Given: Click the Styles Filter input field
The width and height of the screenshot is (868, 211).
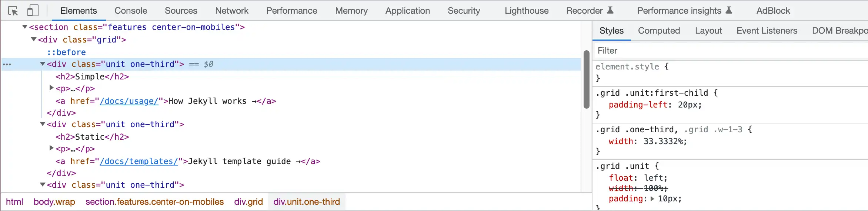Looking at the screenshot, I should coord(730,51).
